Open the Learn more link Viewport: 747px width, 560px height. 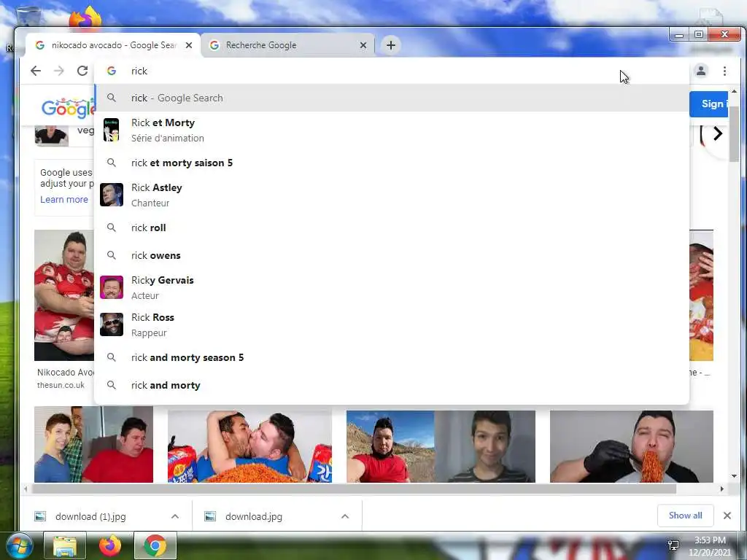64,200
